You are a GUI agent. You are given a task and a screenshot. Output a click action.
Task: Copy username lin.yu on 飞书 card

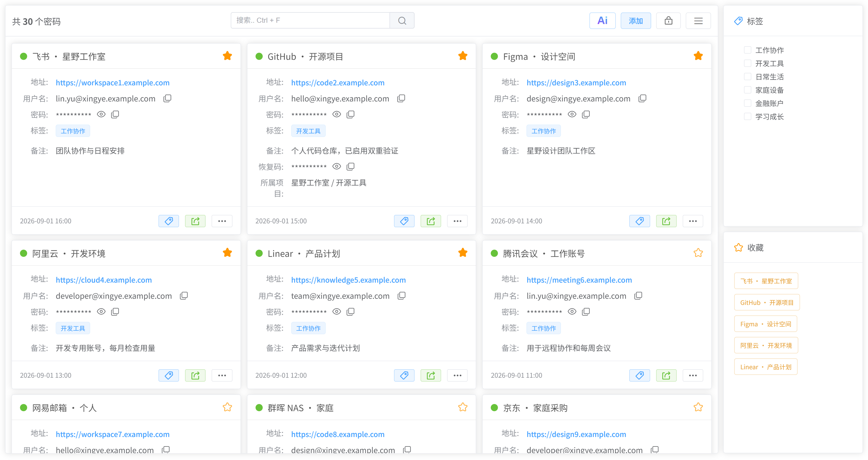(x=167, y=98)
